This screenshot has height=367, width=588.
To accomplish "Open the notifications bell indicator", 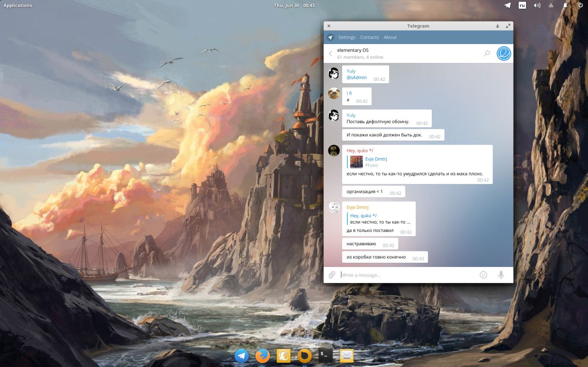I will click(566, 6).
